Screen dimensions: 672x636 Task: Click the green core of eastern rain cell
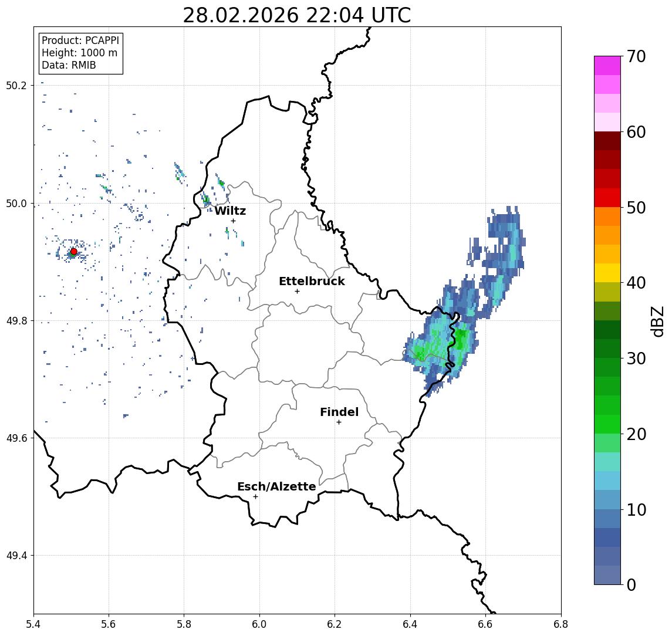[461, 340]
